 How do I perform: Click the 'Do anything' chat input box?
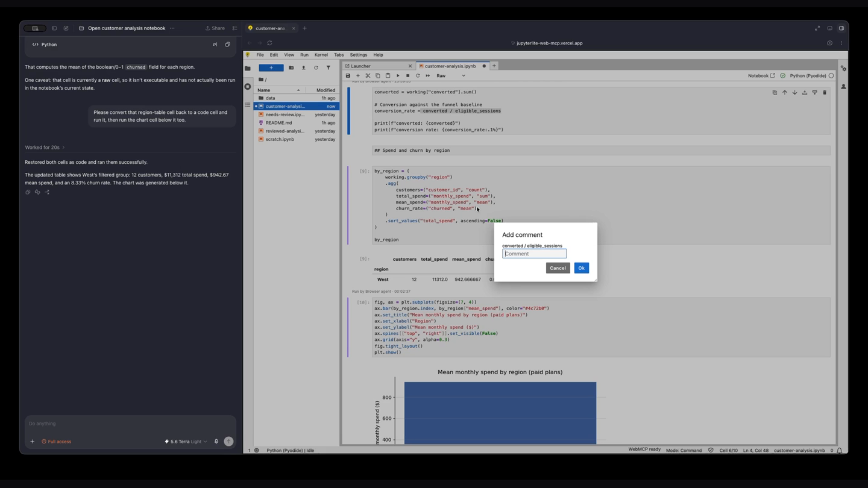tap(130, 424)
